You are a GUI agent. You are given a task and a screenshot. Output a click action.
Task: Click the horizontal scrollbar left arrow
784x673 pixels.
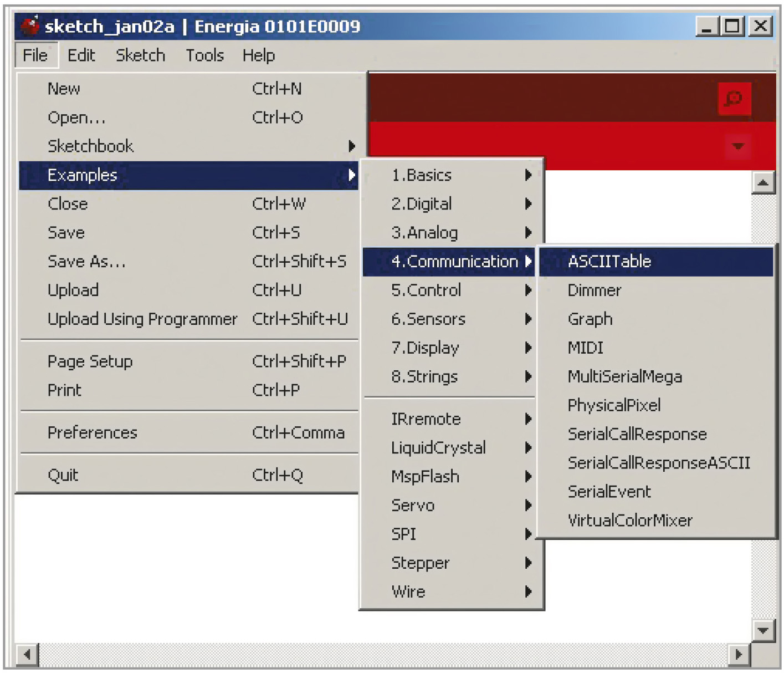click(x=27, y=655)
